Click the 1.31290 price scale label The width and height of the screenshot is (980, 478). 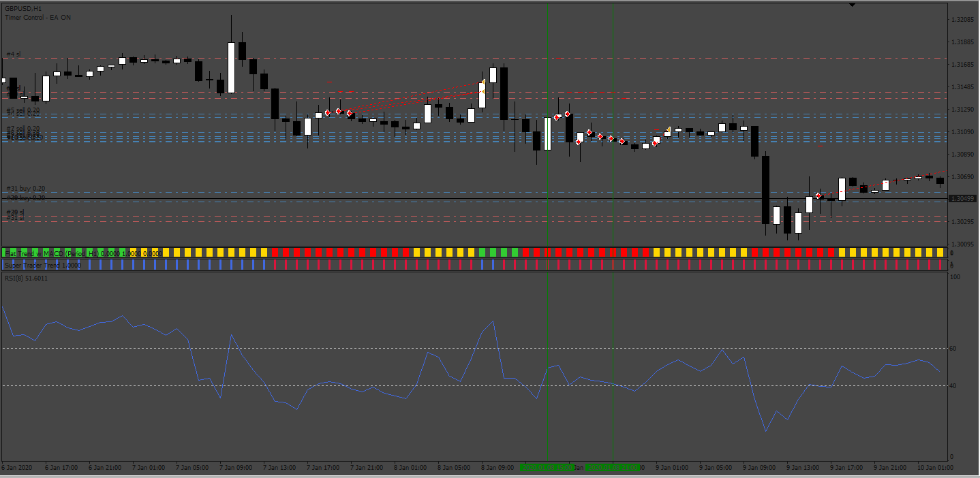961,109
